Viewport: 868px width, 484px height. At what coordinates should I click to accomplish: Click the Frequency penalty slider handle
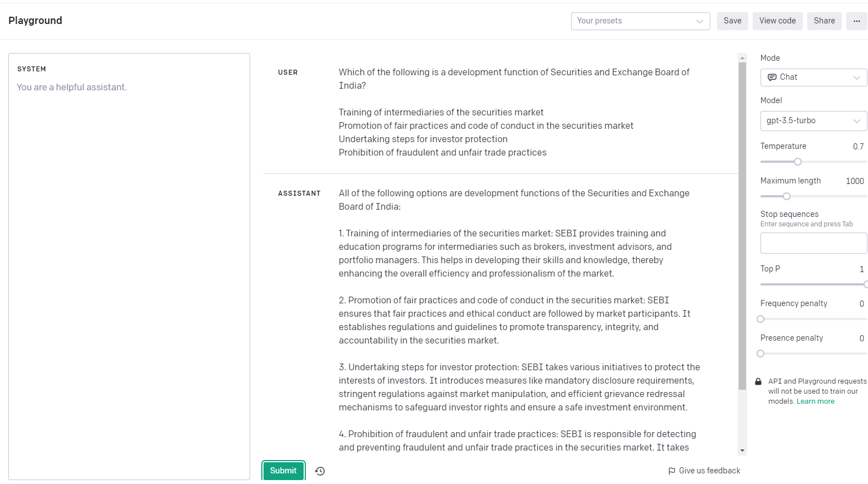[760, 319]
